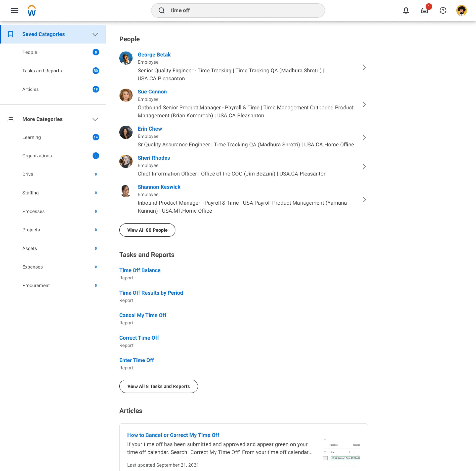
Task: Select the Tasks and Reports category
Action: point(42,71)
